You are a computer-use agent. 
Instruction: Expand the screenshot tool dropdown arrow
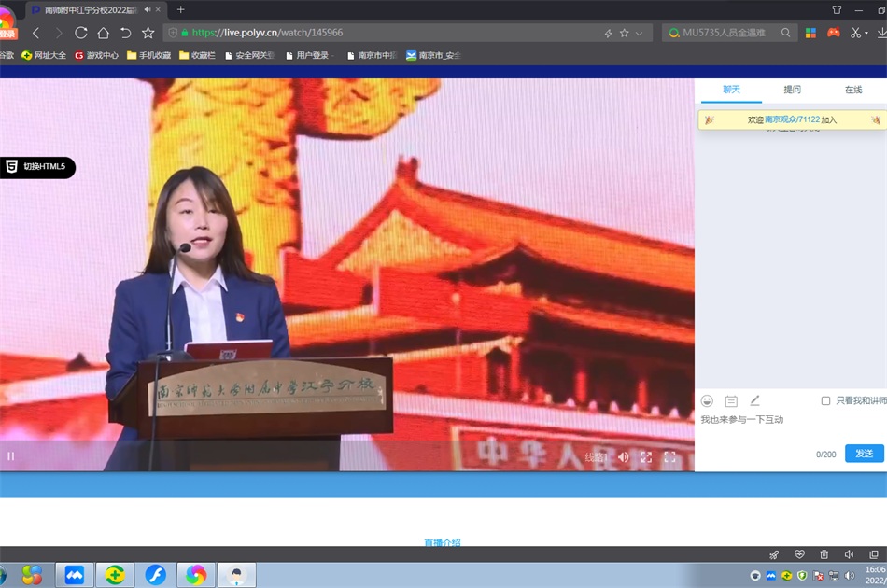tap(866, 34)
